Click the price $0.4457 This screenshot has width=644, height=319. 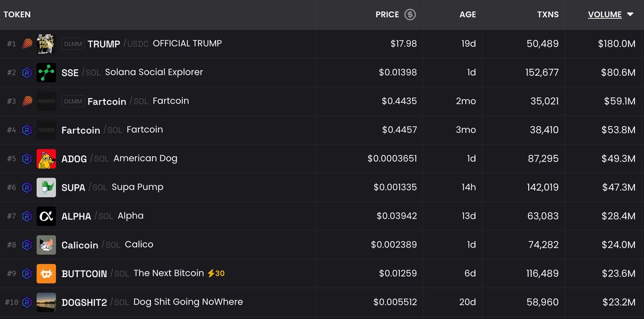pos(399,130)
